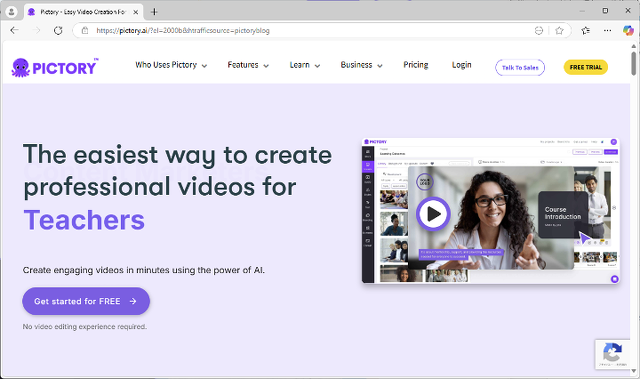
Task: Open the Login page
Action: (x=461, y=65)
